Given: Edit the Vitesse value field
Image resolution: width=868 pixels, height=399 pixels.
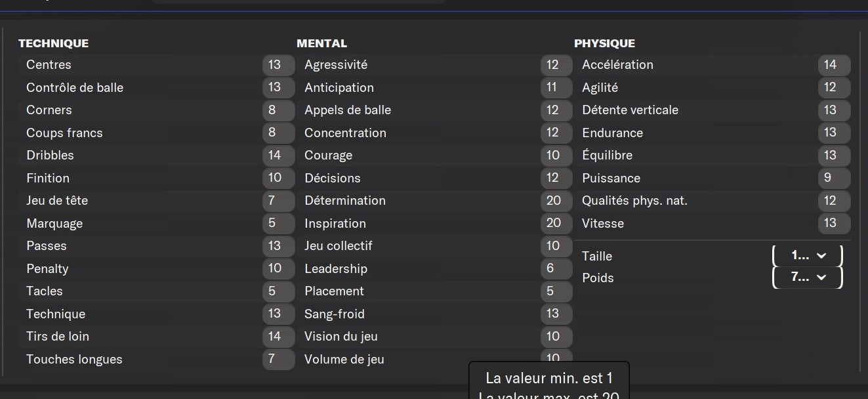Looking at the screenshot, I should coord(835,223).
